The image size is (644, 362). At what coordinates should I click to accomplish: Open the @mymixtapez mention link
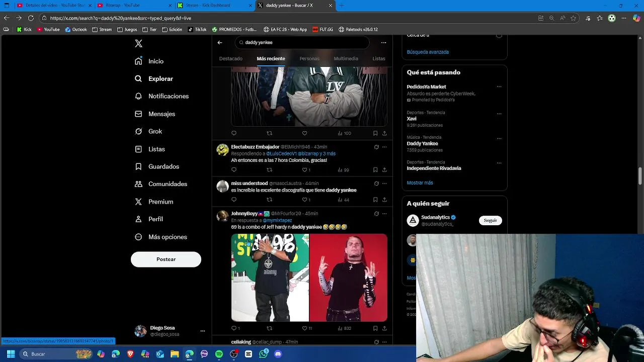(x=277, y=220)
